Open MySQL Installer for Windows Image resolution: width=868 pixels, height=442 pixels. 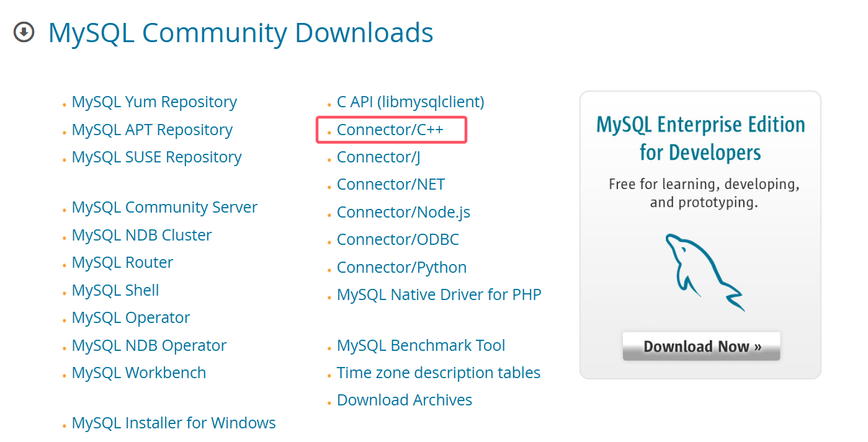174,423
